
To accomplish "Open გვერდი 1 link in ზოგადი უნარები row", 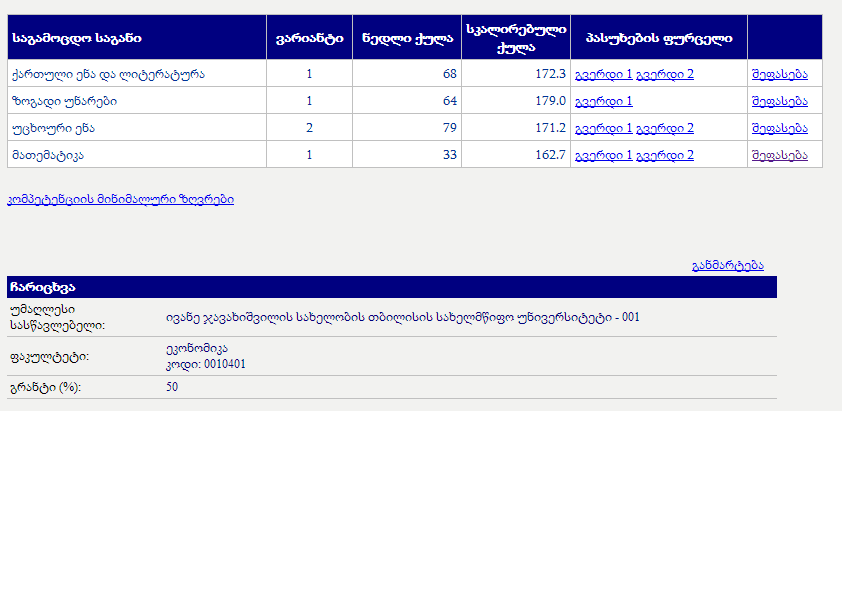I will [x=604, y=101].
